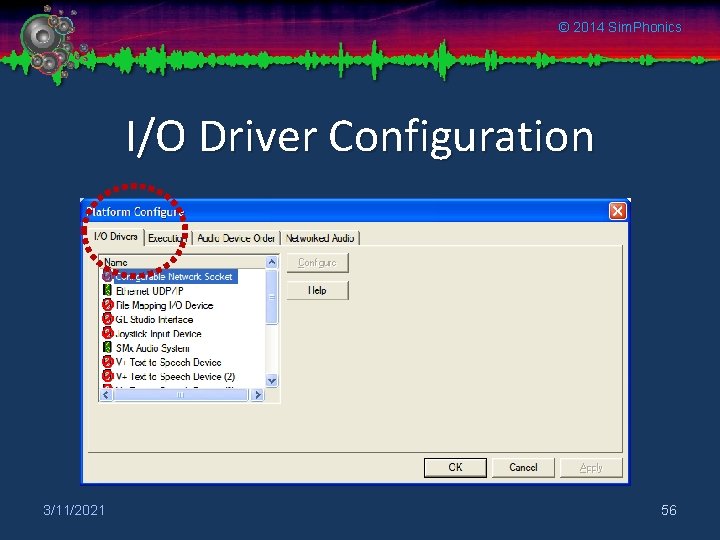
Task: Select the I/O Drivers tab
Action: click(116, 237)
